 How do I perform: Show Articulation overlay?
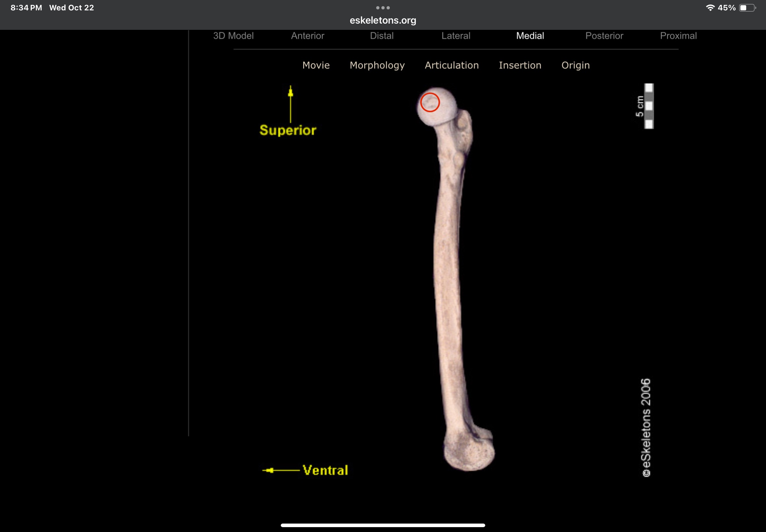451,65
